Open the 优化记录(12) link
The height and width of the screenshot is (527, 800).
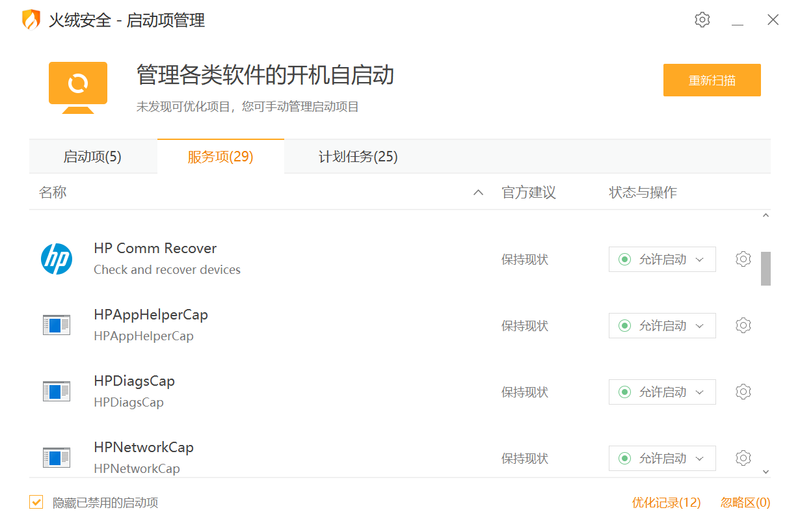[666, 502]
